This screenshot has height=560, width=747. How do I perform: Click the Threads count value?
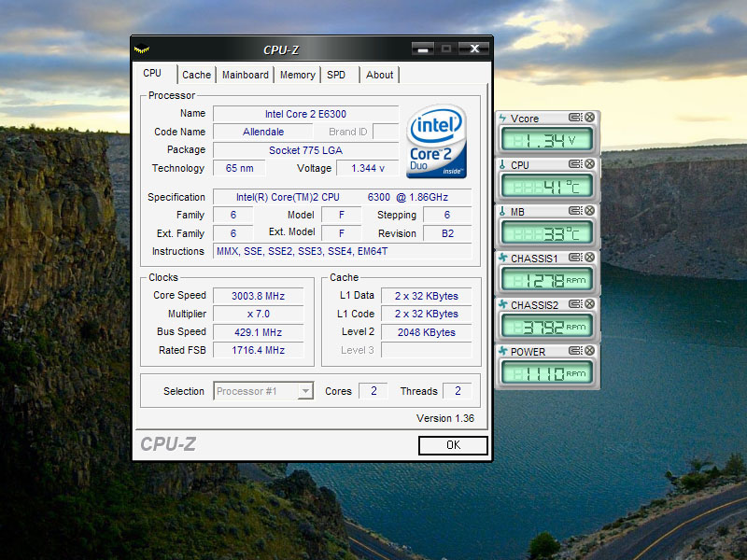click(x=458, y=391)
